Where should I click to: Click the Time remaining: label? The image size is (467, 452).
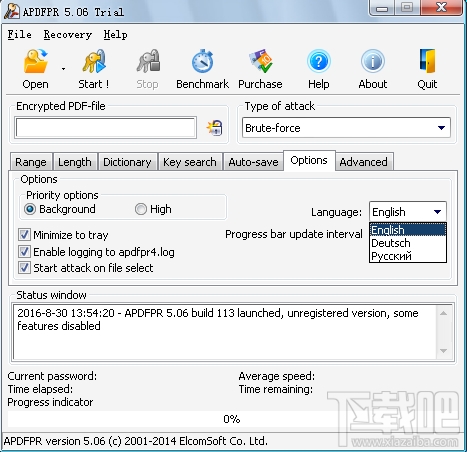tap(276, 389)
